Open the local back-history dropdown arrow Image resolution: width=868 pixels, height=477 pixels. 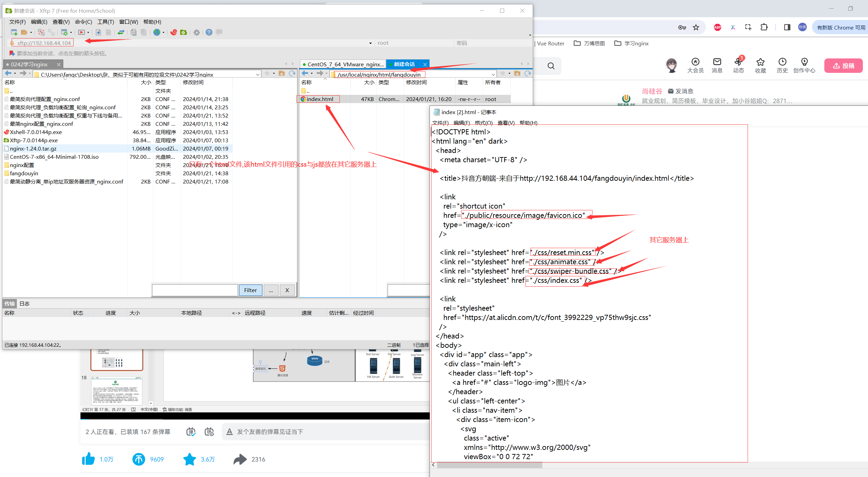[15, 73]
